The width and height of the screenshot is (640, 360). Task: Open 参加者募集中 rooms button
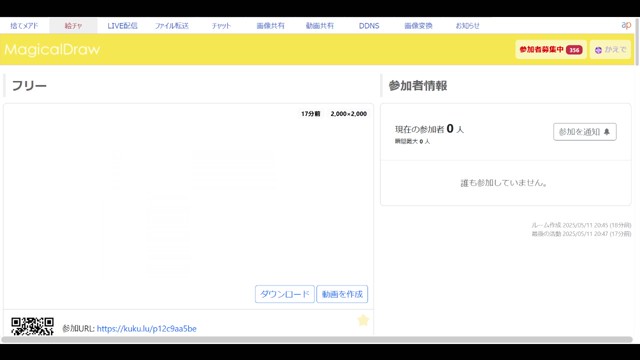pyautogui.click(x=551, y=50)
